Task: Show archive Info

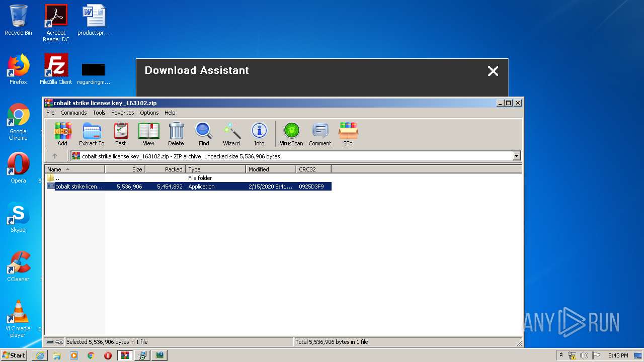Action: [259, 134]
